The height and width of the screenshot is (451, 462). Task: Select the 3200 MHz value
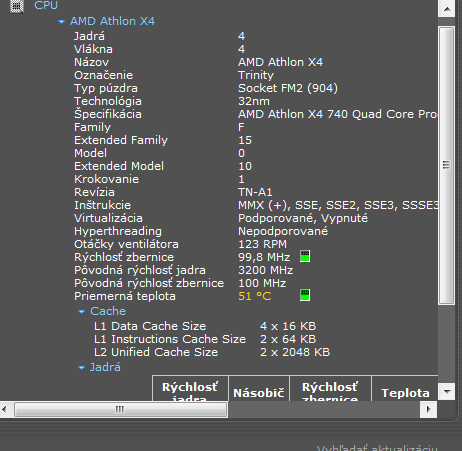point(266,270)
